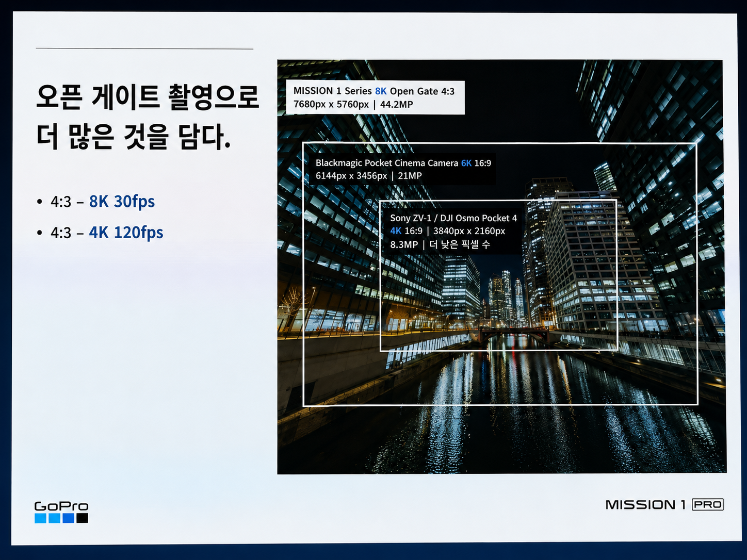Click the bullet "4:3 – 8K 30fps"

point(96,201)
